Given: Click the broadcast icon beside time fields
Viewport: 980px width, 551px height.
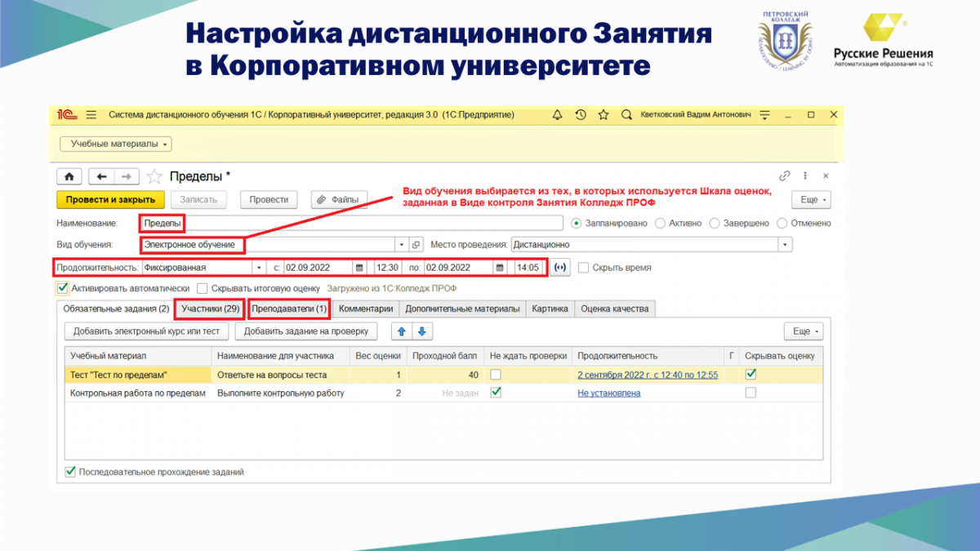Looking at the screenshot, I should [559, 267].
